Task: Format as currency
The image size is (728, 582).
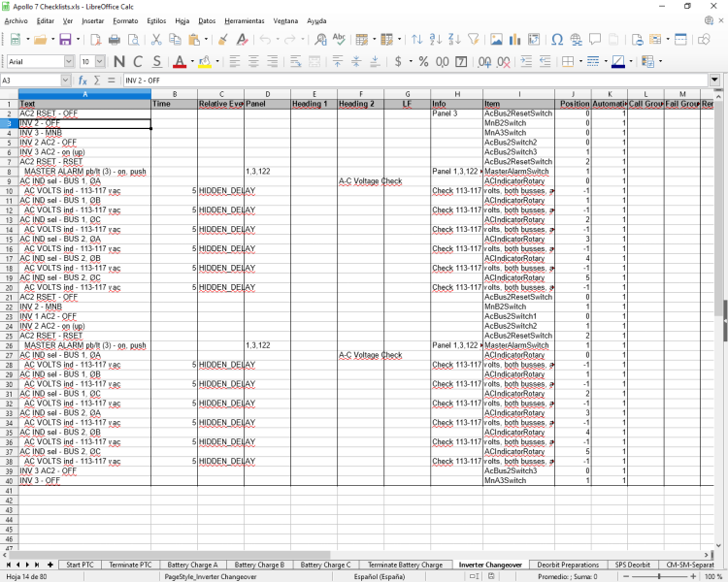Action: coord(398,61)
